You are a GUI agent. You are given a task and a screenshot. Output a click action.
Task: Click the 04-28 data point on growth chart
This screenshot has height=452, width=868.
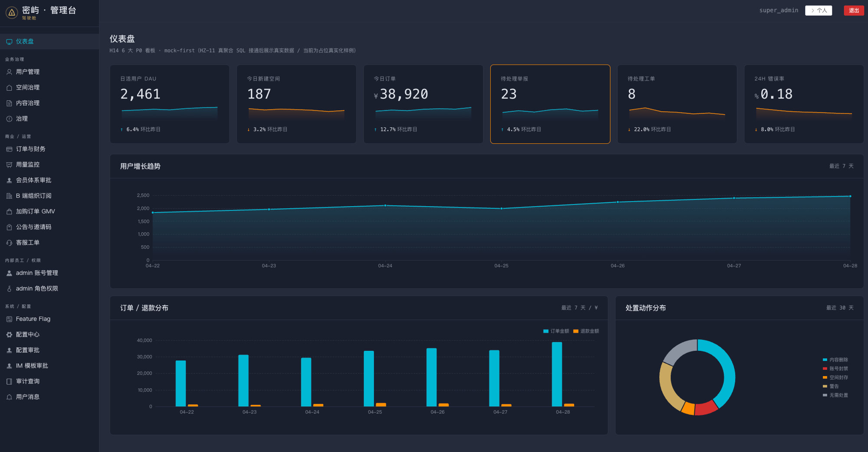tap(850, 196)
